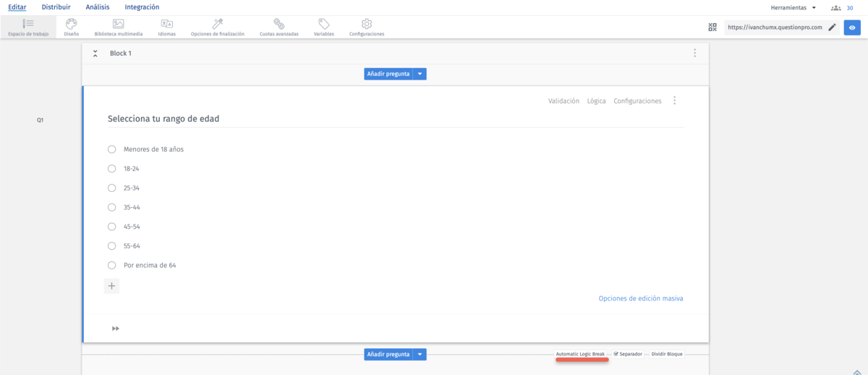Edit question title Selecciona tu rango de edad
The width and height of the screenshot is (868, 375).
click(x=163, y=118)
